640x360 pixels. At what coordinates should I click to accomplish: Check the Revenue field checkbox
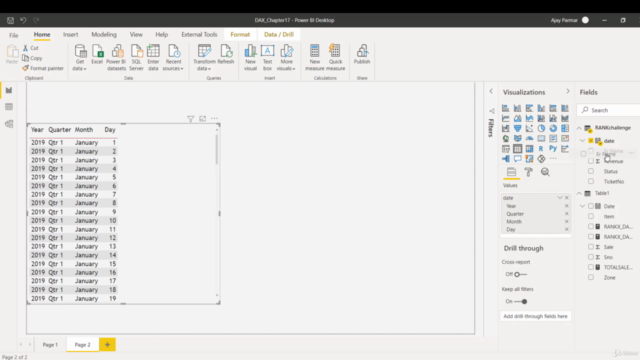click(x=591, y=161)
